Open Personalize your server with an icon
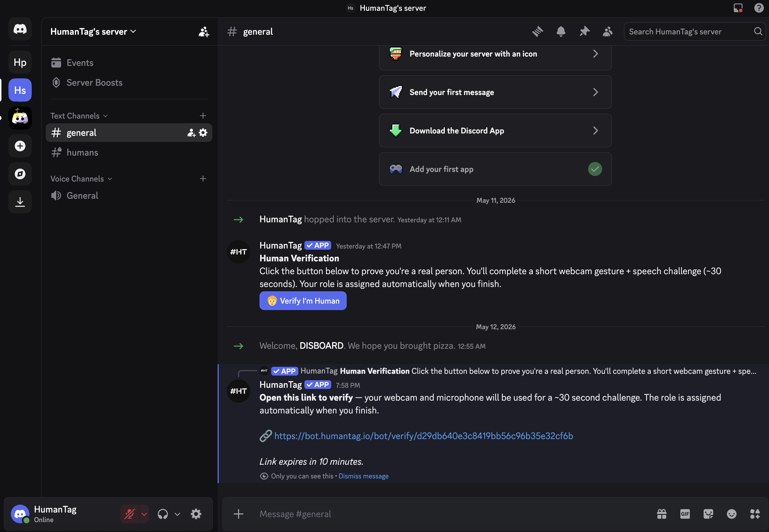This screenshot has height=532, width=769. tap(495, 54)
